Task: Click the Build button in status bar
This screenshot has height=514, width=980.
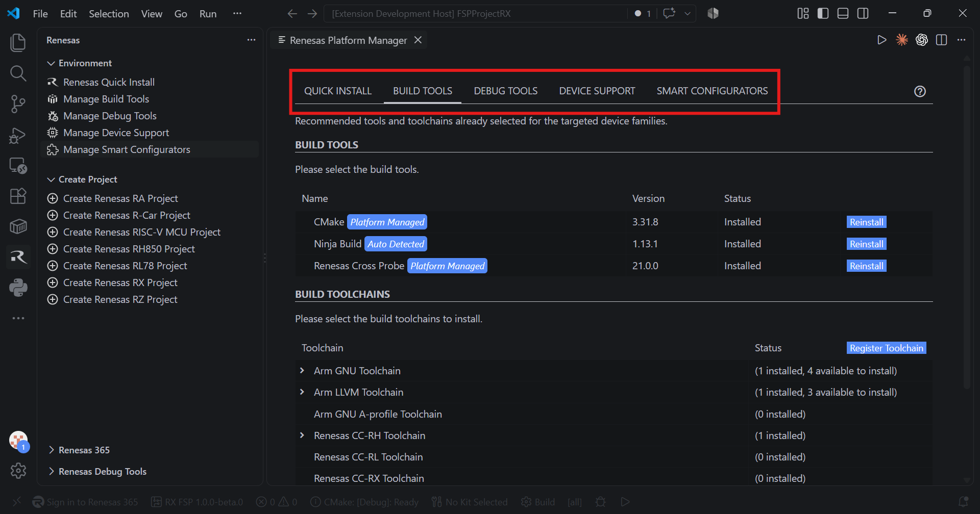Action: pos(538,502)
